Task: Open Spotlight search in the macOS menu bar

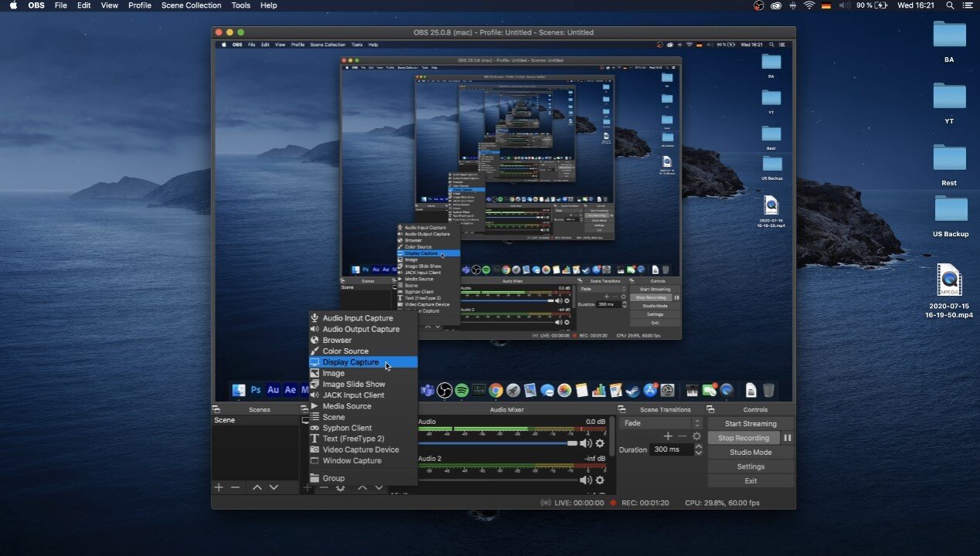Action: pyautogui.click(x=950, y=5)
